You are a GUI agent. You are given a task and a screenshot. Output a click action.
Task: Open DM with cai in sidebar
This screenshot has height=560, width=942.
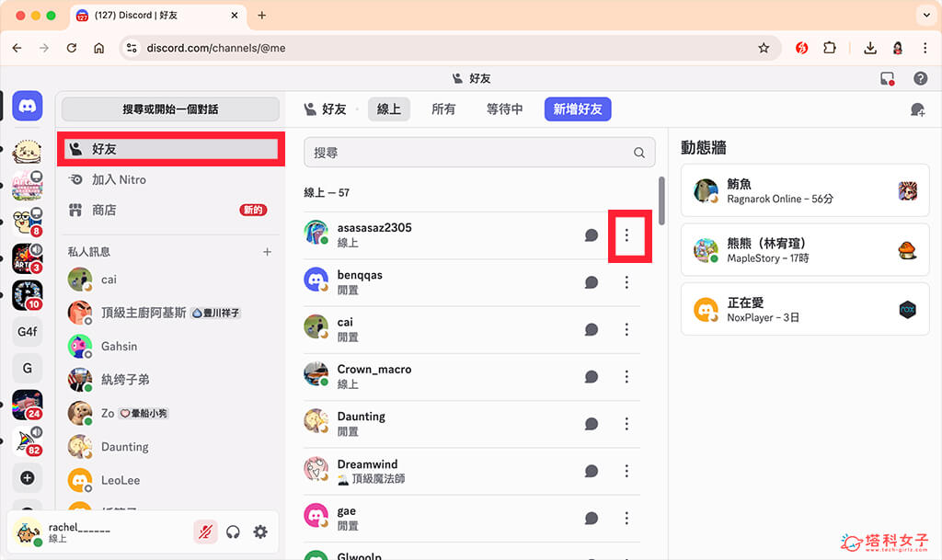click(x=170, y=280)
